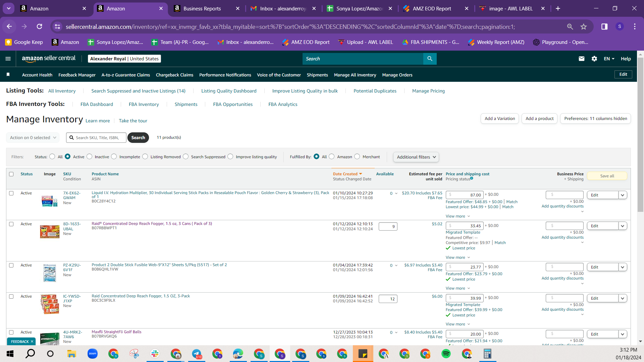Sort by Date Created column

[347, 174]
